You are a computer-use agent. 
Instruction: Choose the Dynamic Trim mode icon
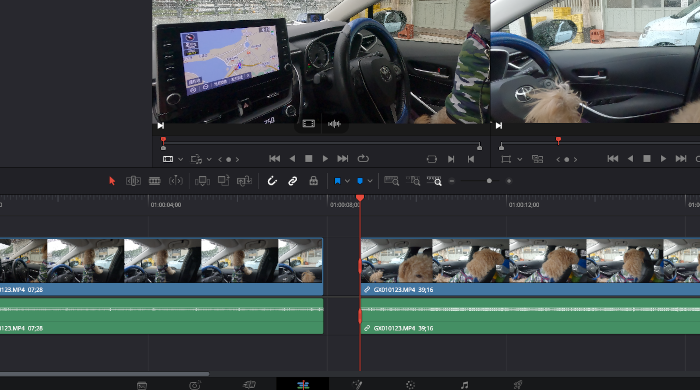point(154,181)
